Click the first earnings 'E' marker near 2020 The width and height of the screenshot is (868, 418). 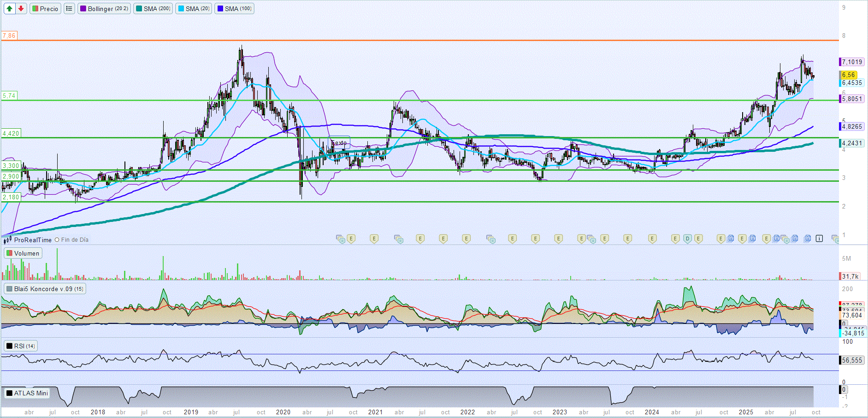351,239
